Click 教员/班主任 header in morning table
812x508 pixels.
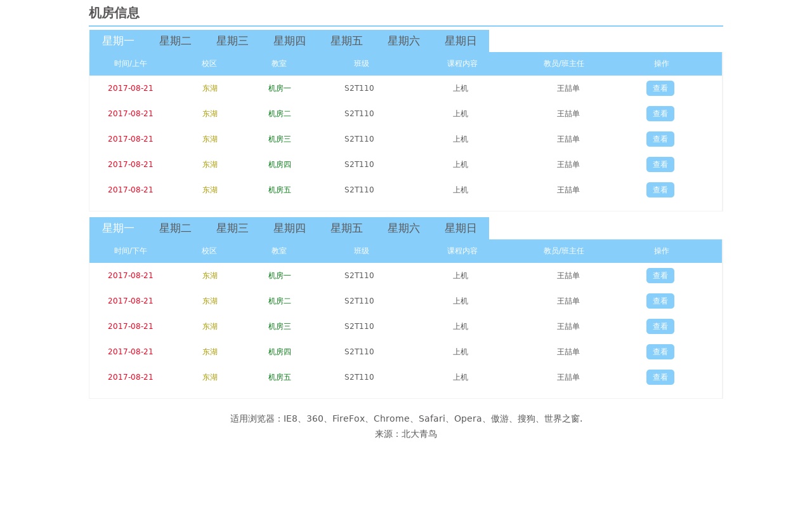tap(564, 63)
